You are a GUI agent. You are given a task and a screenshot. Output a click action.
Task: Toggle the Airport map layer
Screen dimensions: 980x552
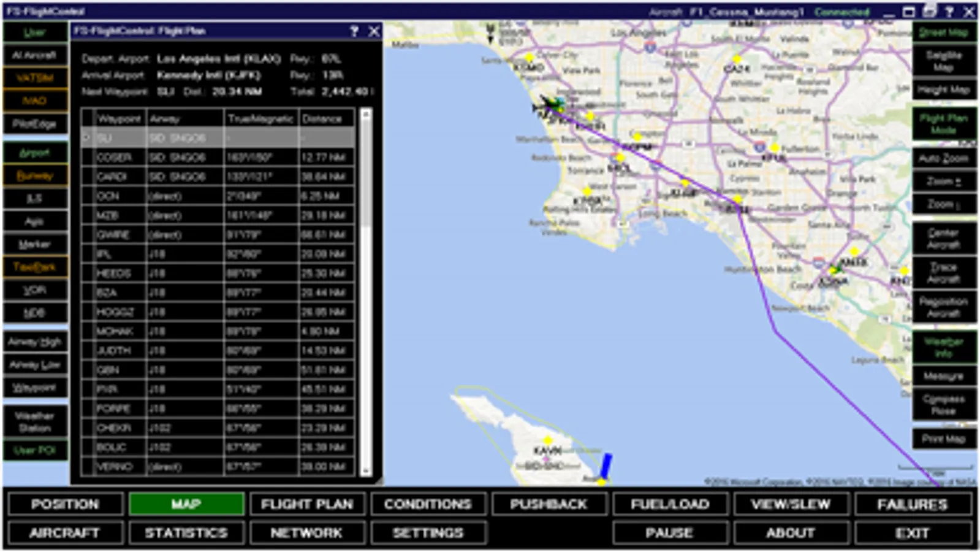35,153
